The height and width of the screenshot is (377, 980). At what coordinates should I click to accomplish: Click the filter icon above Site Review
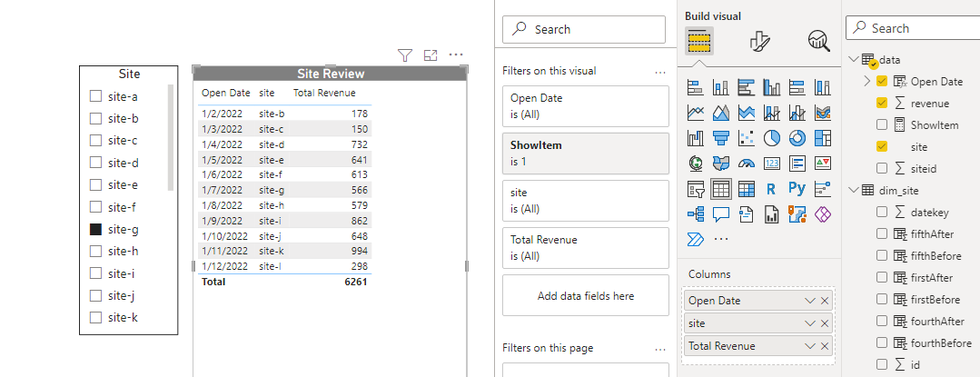[405, 55]
